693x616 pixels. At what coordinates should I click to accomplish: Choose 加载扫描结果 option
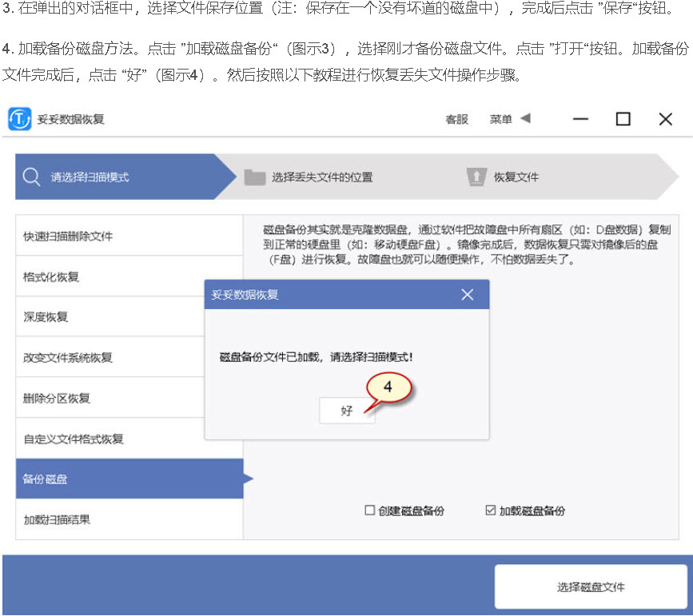(x=129, y=519)
